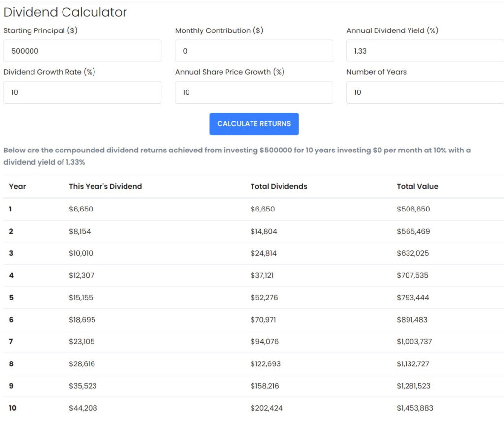
Task: Click the $891,483 total value cell
Action: click(412, 320)
